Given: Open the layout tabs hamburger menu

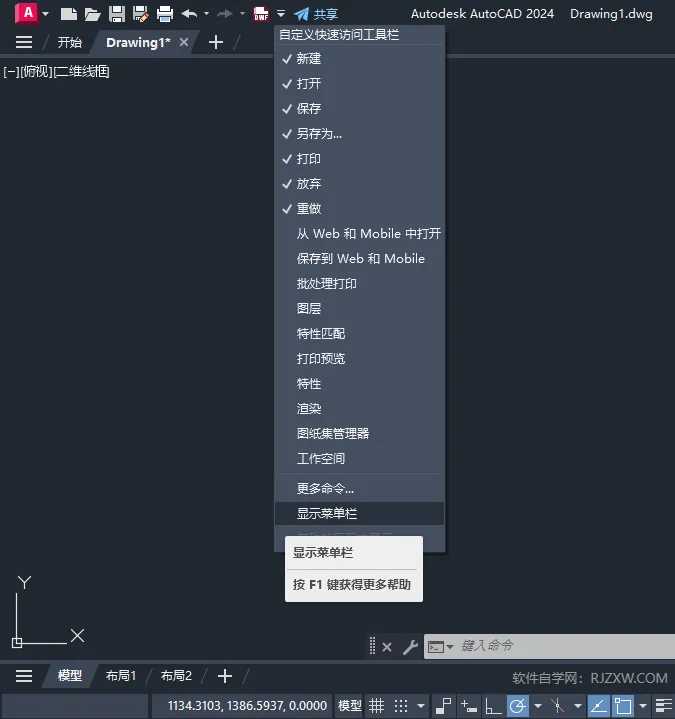Looking at the screenshot, I should (x=24, y=676).
